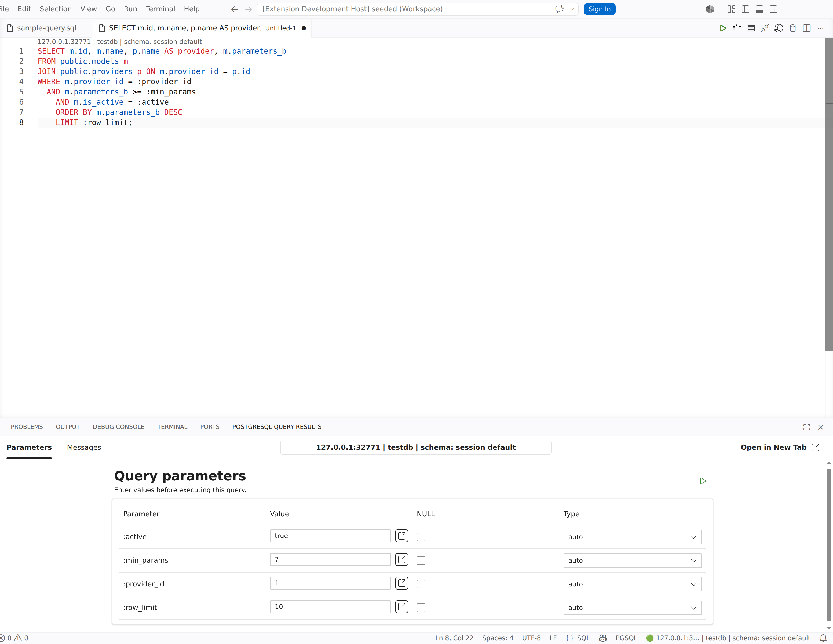Viewport: 833px width, 644px height.
Task: Click the Copilot hexagon icon in the title bar
Action: click(710, 9)
